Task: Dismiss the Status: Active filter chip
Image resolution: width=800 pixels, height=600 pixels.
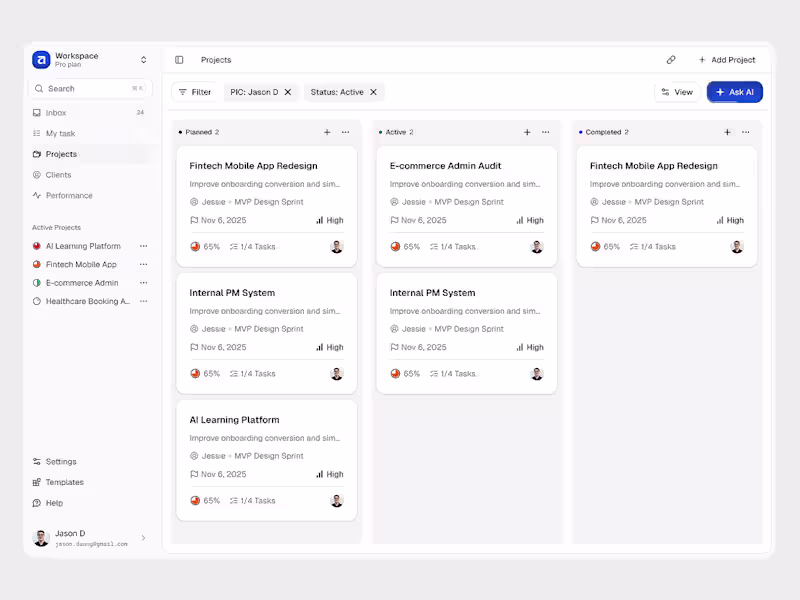Action: pyautogui.click(x=371, y=91)
